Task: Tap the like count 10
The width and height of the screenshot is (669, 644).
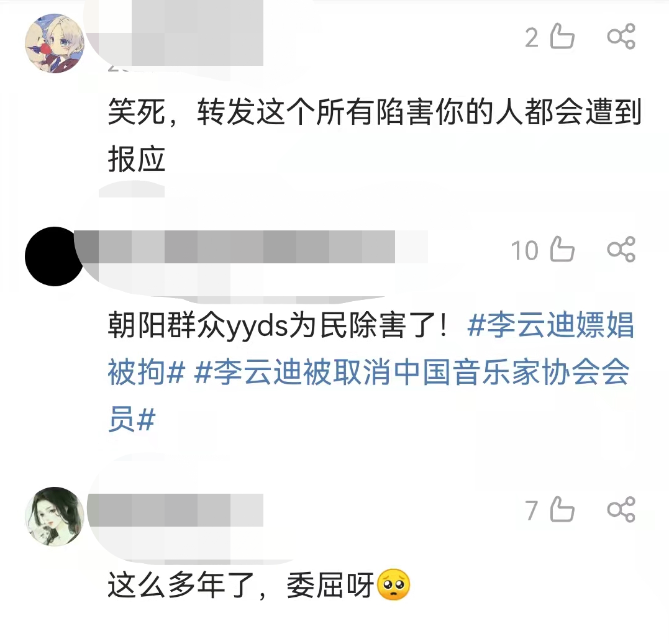Action: coord(524,250)
